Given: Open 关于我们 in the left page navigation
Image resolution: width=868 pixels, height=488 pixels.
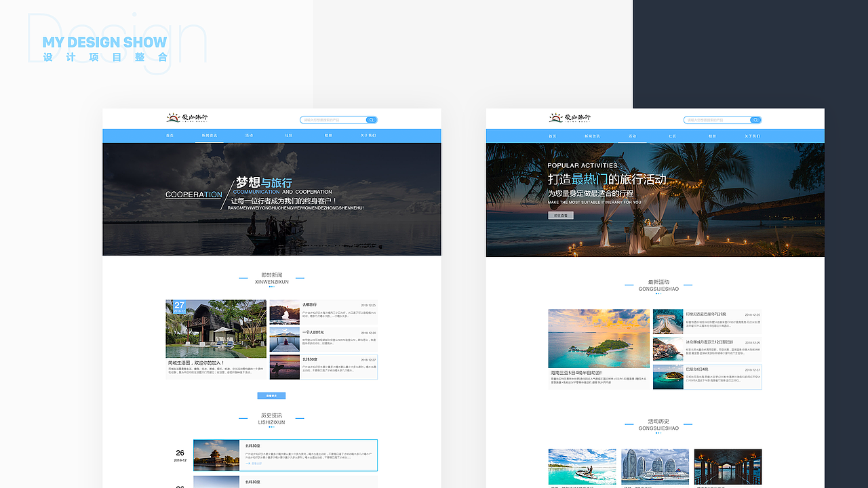Looking at the screenshot, I should pos(368,136).
